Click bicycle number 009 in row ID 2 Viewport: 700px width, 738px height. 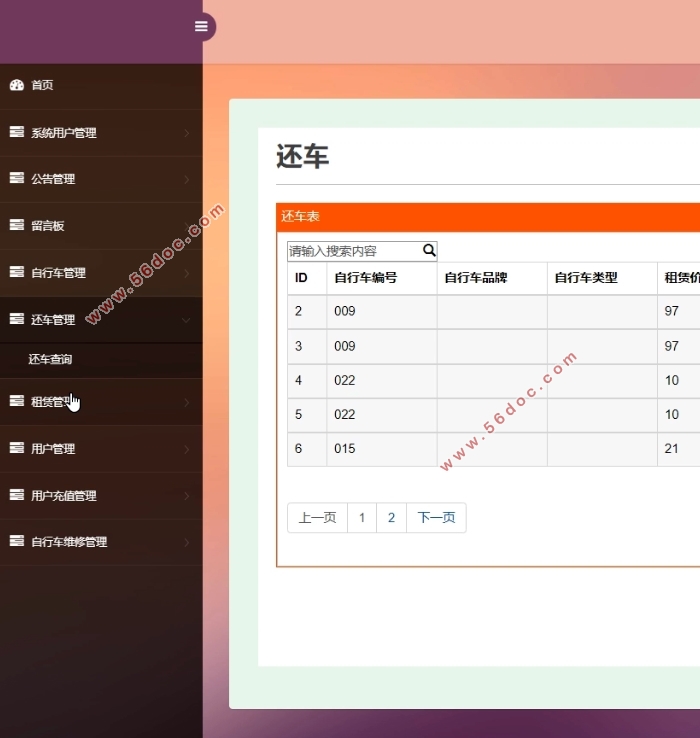[x=345, y=311]
